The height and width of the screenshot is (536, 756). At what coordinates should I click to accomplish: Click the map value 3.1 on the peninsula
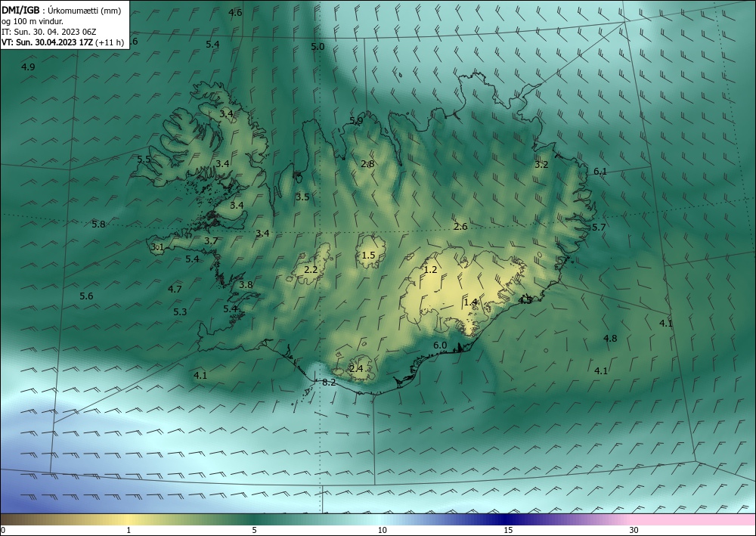point(158,247)
